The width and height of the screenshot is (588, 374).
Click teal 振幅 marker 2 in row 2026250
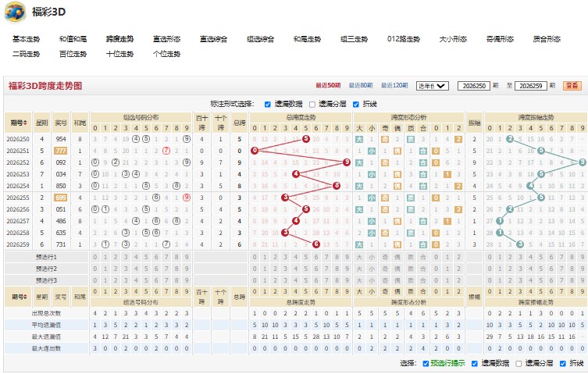click(x=510, y=139)
